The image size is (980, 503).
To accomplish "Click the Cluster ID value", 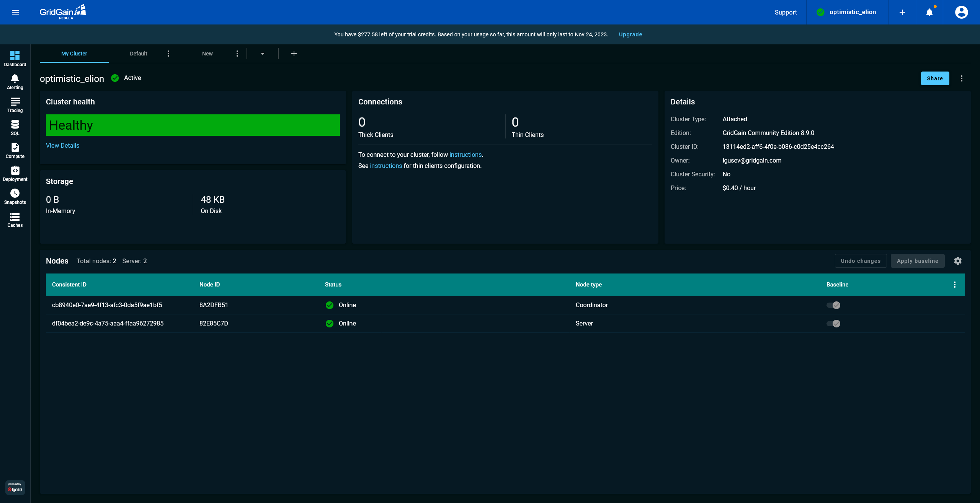I will point(778,147).
